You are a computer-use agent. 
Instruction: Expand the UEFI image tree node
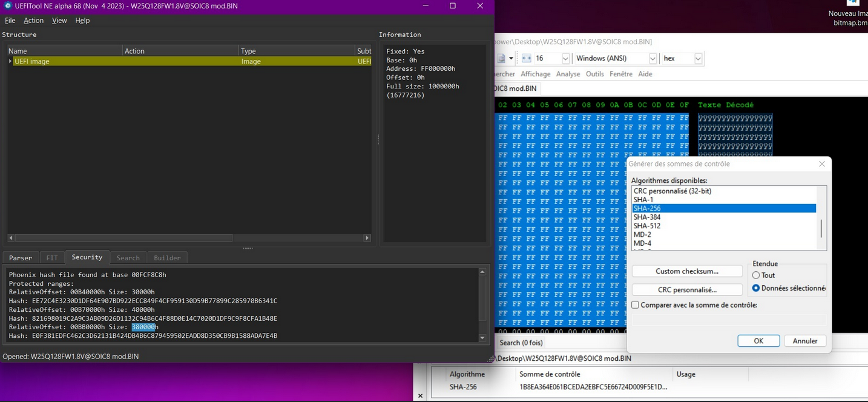click(x=10, y=61)
